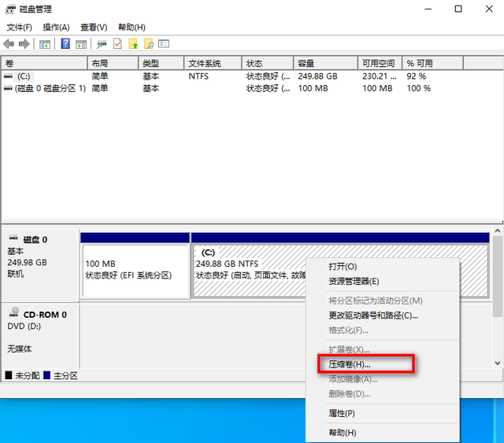Click the disk pane scroll down arrow

(x=498, y=363)
